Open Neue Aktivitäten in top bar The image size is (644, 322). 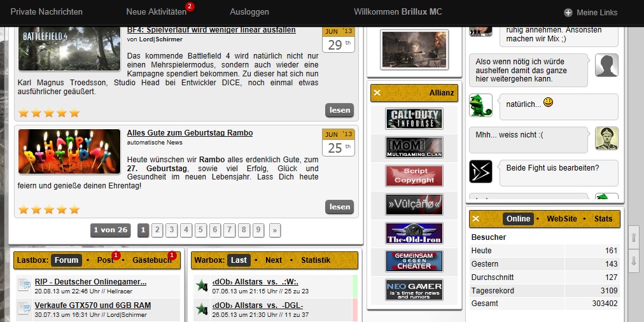pyautogui.click(x=157, y=12)
